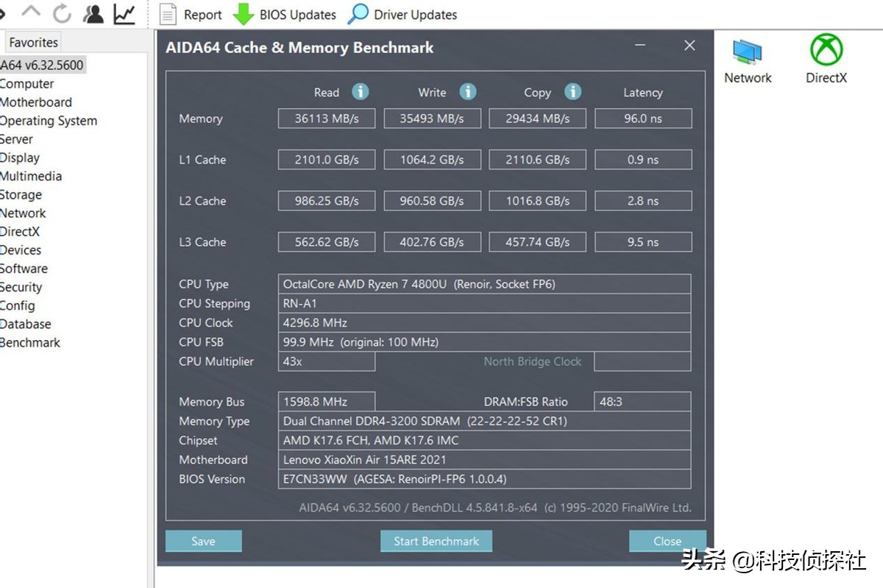Click the L2 Cache Latency 2.8 ns field

(643, 201)
